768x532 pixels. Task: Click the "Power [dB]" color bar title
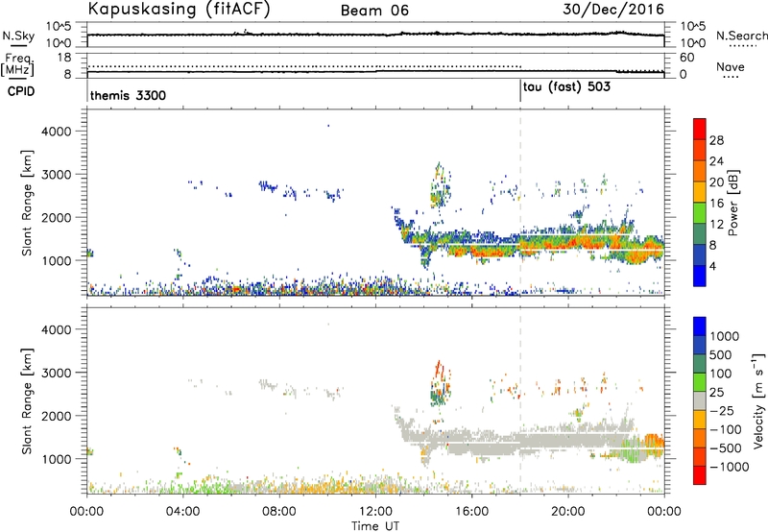(733, 203)
